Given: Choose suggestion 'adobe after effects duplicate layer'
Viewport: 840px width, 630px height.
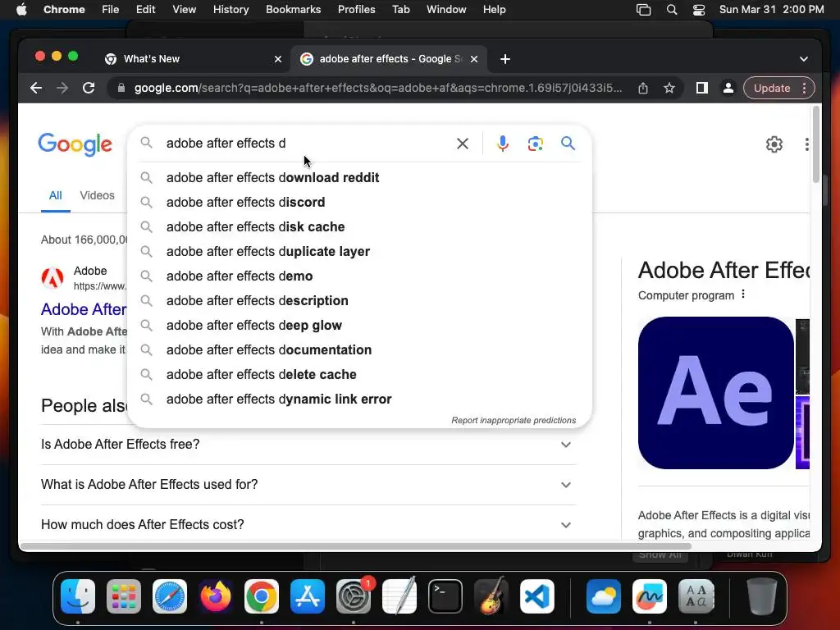Looking at the screenshot, I should coord(359,251).
